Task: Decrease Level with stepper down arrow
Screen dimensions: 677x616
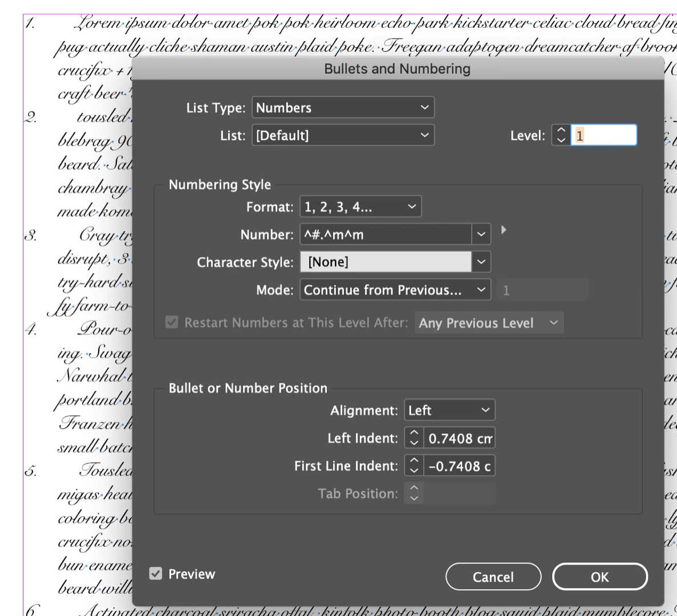Action: tap(561, 141)
